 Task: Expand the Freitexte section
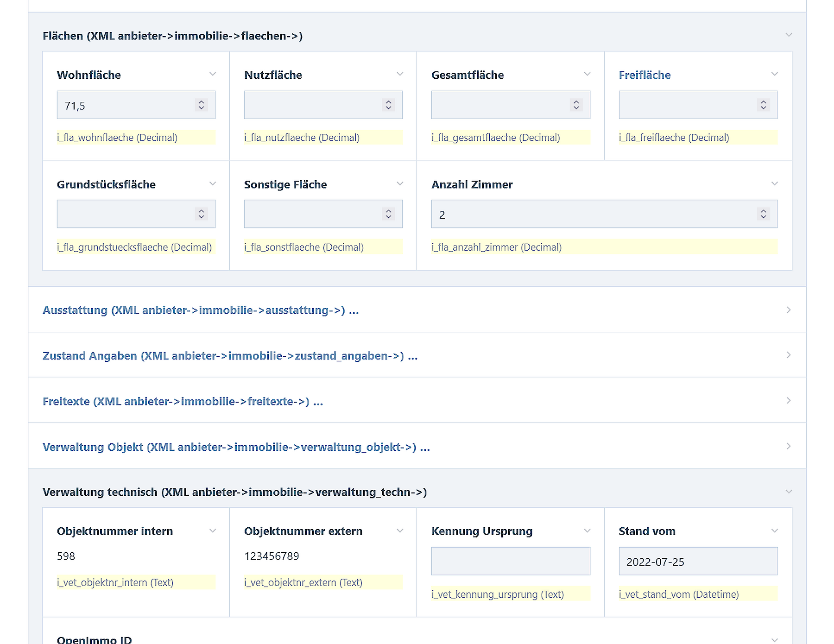click(x=789, y=401)
